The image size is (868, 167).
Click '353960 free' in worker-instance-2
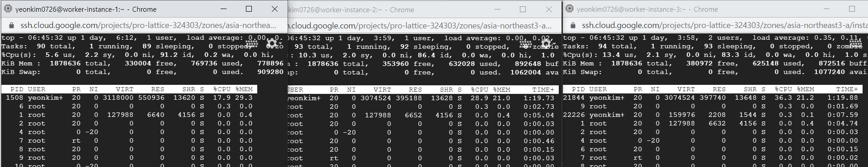click(x=409, y=64)
